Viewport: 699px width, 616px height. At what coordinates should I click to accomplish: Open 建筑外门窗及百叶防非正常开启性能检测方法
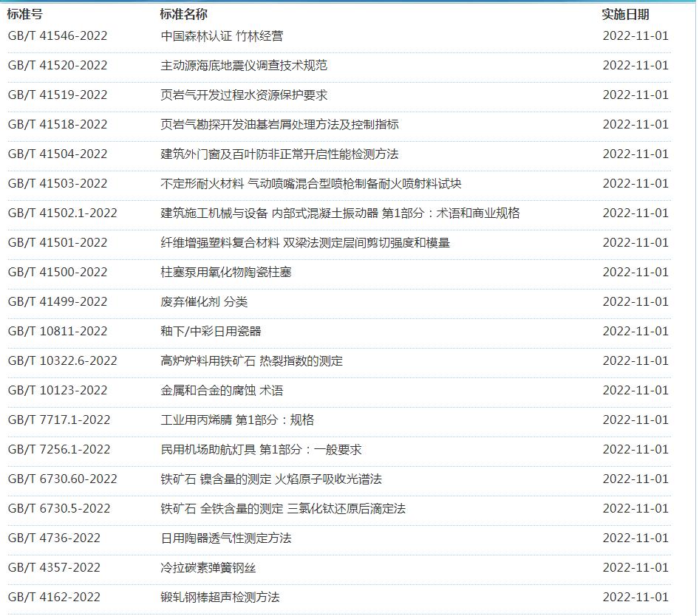[279, 154]
